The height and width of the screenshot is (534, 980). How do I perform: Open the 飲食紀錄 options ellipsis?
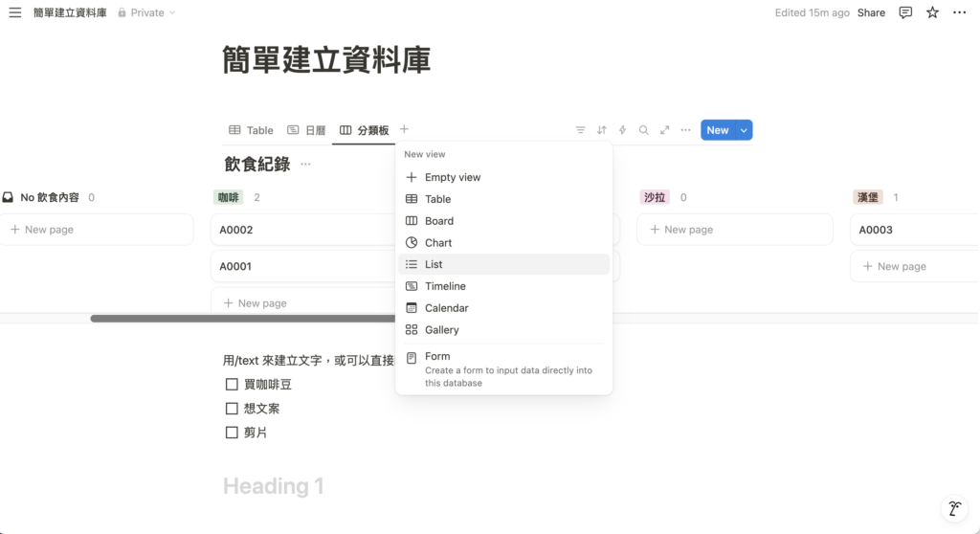coord(305,165)
